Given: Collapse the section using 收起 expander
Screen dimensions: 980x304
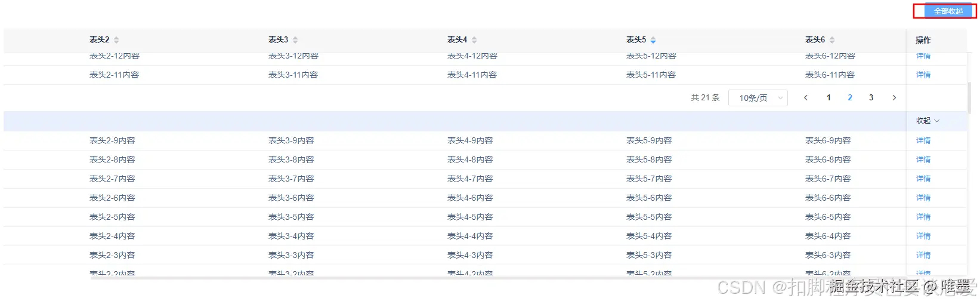Looking at the screenshot, I should pyautogui.click(x=928, y=121).
